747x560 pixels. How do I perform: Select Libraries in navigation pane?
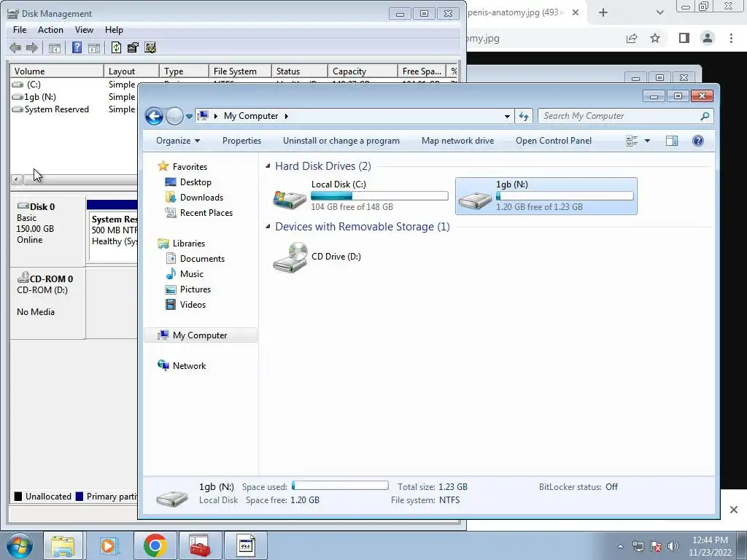tap(189, 243)
